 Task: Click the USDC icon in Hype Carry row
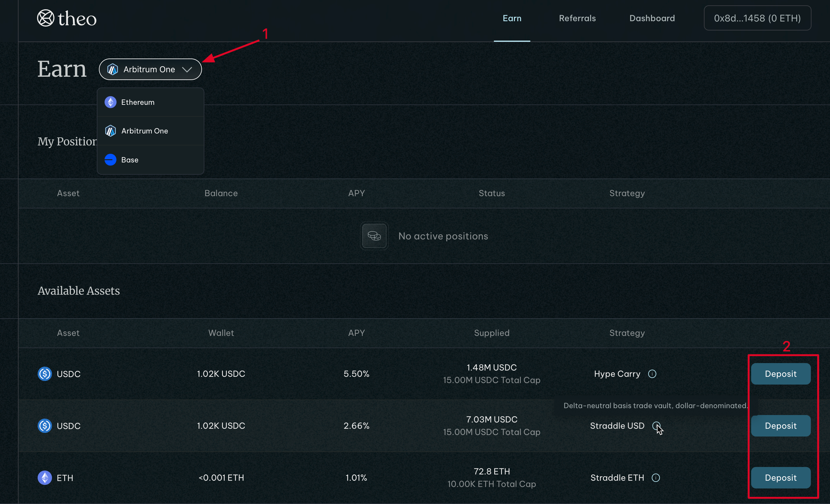click(45, 374)
